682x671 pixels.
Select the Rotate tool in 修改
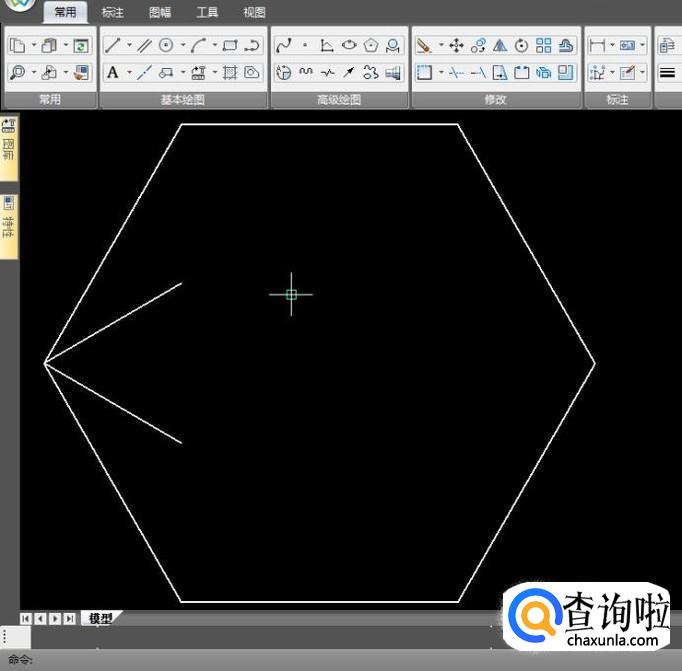[x=522, y=45]
